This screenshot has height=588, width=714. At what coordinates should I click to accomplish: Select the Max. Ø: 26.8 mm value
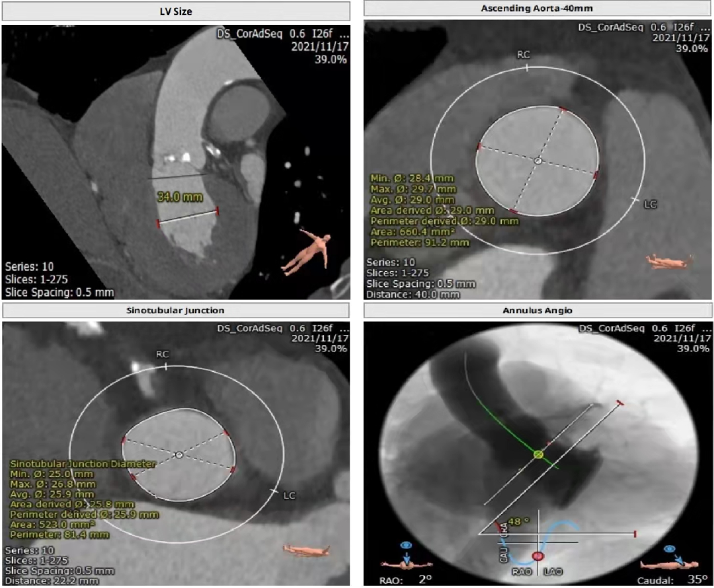(53, 484)
